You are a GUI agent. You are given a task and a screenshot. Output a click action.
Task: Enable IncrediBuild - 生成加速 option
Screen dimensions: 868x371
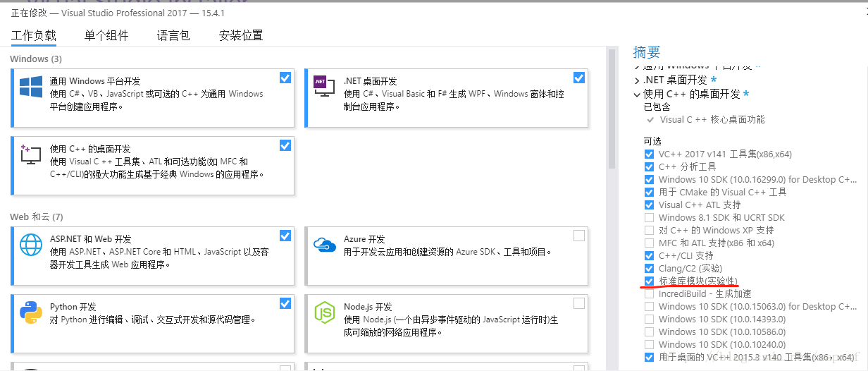(x=649, y=294)
